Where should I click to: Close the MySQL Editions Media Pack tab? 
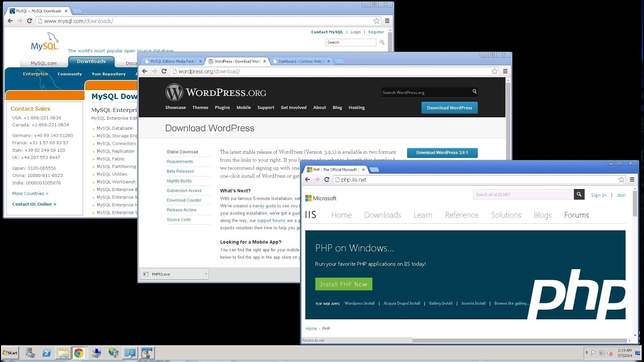200,61
